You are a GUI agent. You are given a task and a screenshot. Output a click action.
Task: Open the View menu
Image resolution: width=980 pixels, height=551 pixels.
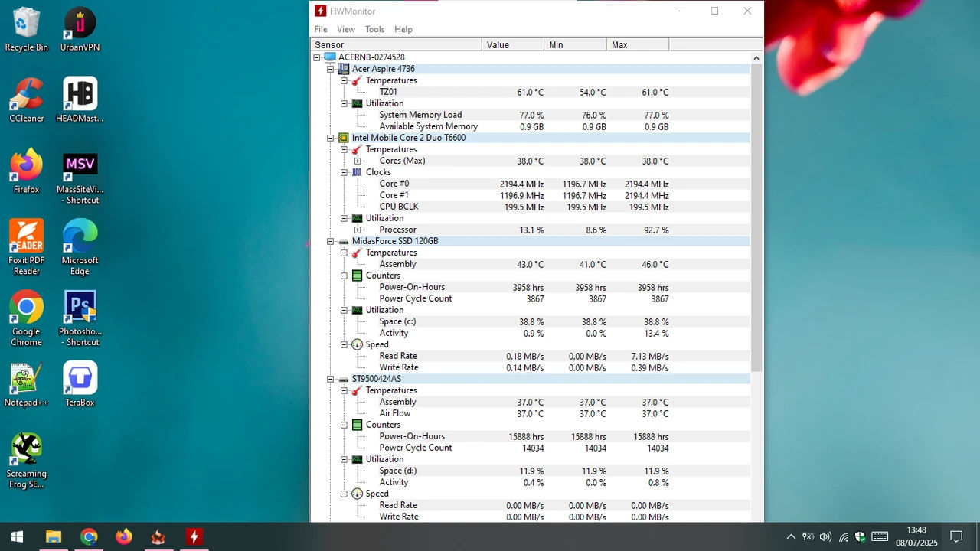pos(346,29)
